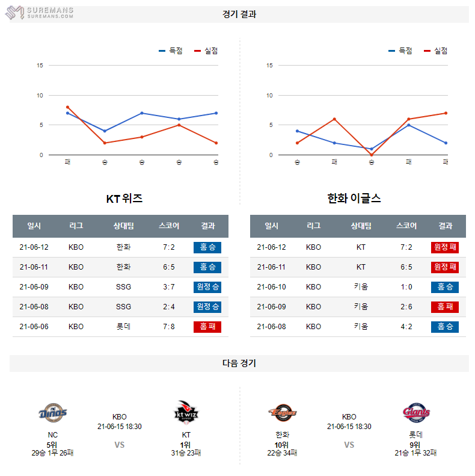Click the NC Dinos team logo

click(53, 413)
